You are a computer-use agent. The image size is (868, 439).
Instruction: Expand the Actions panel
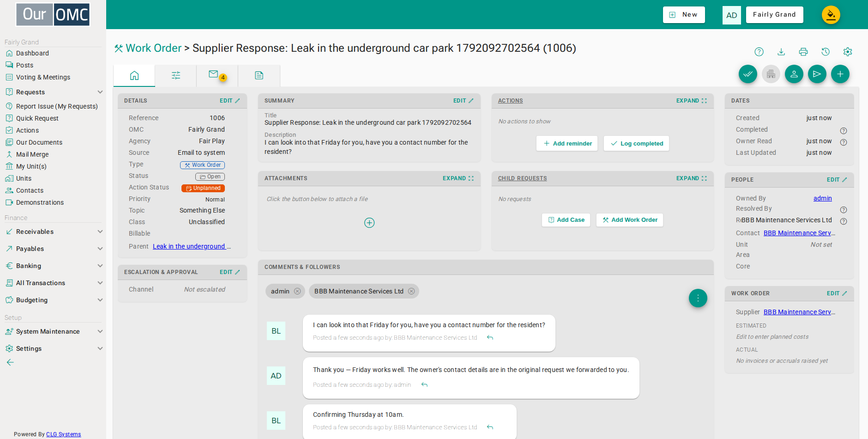pos(691,101)
